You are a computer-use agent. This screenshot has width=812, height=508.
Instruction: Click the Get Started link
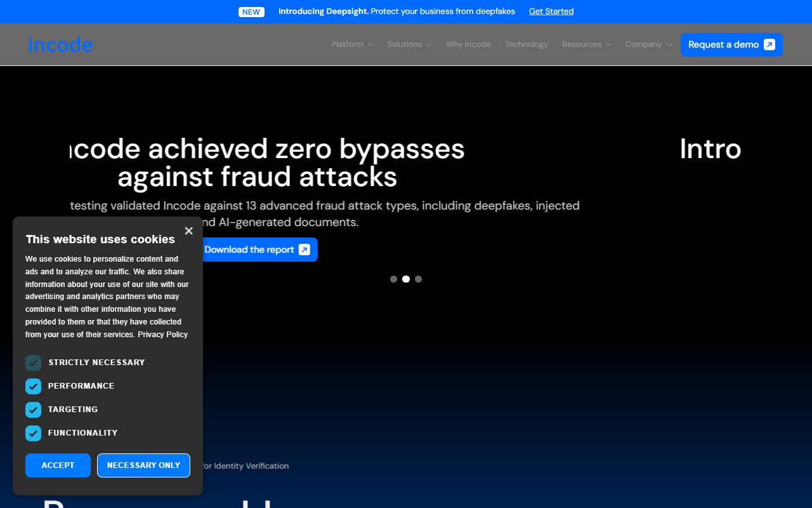(x=551, y=11)
